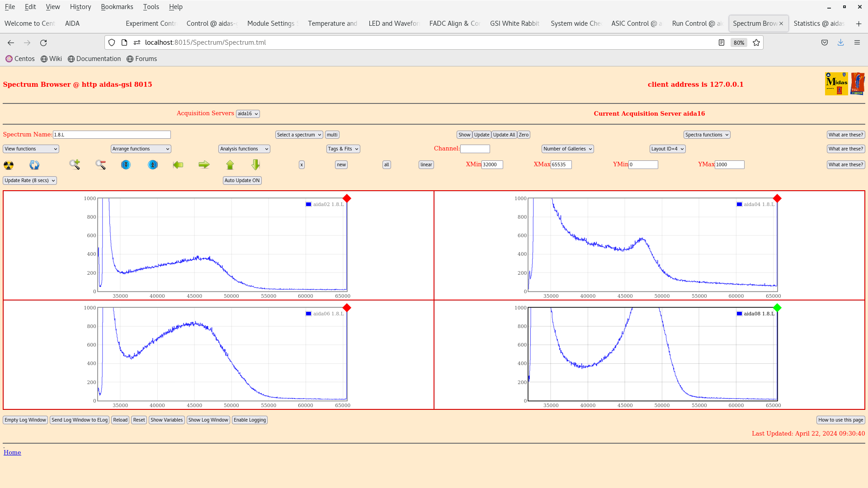The image size is (868, 488).
Task: Toggle the linear scale button
Action: 426,164
